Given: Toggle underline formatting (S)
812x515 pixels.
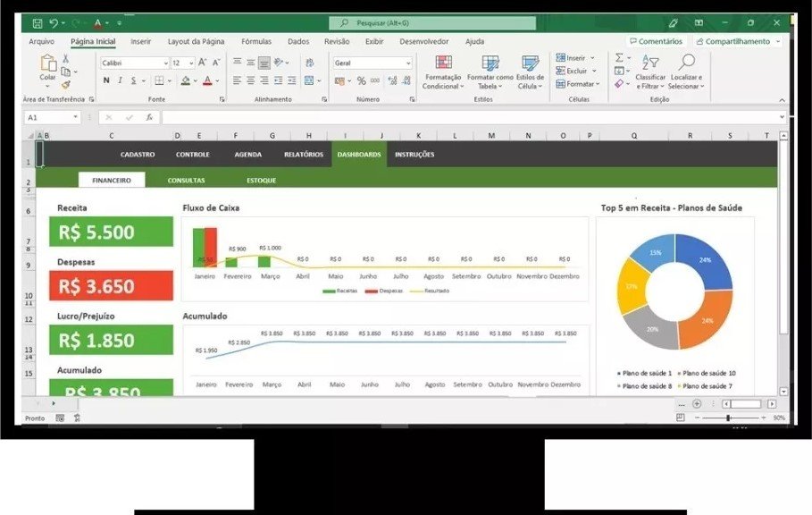Looking at the screenshot, I should point(133,80).
